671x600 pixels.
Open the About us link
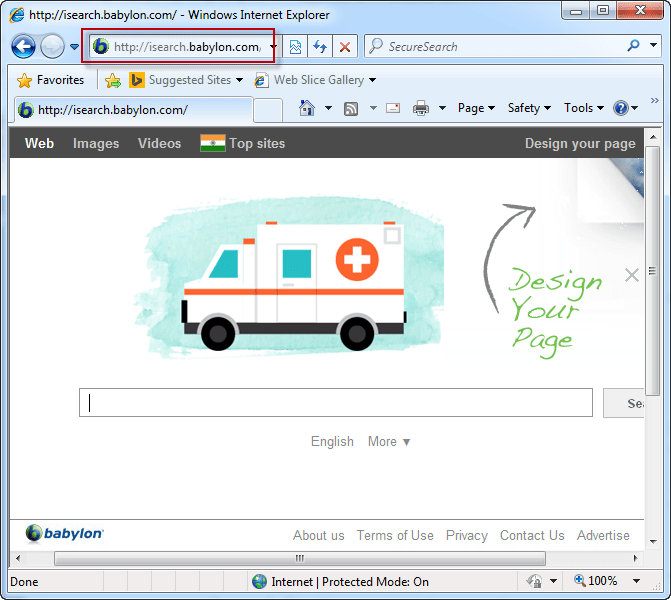coord(318,535)
